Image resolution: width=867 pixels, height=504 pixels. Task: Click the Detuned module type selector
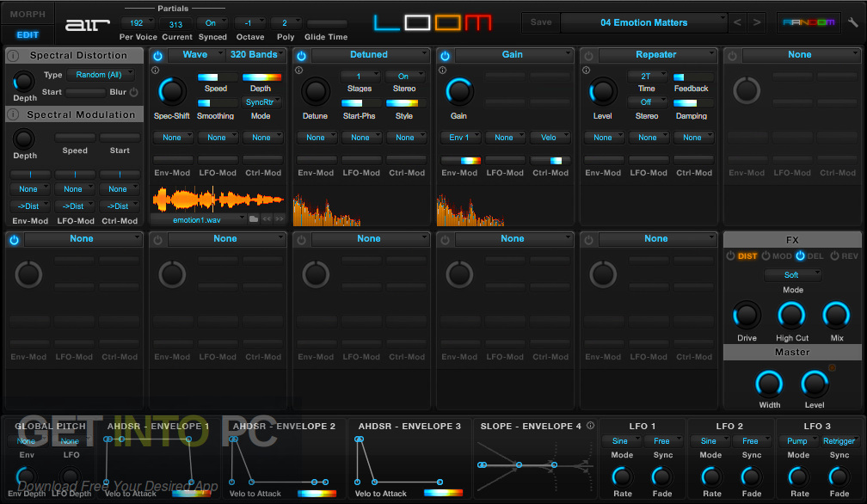pos(370,55)
